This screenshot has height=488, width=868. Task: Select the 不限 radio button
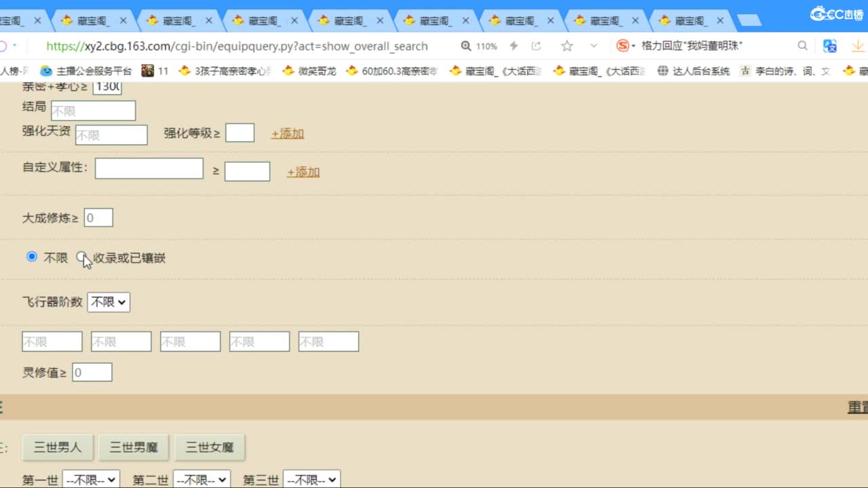(x=32, y=257)
